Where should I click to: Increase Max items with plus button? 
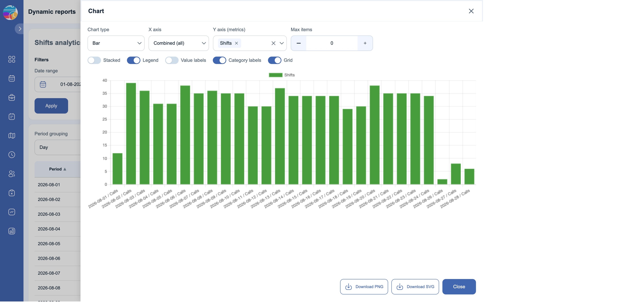(365, 43)
